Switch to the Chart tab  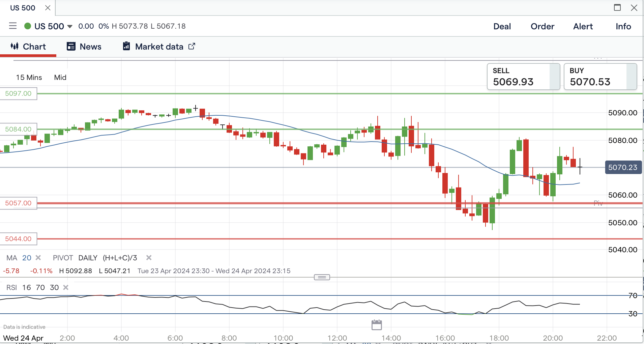28,47
